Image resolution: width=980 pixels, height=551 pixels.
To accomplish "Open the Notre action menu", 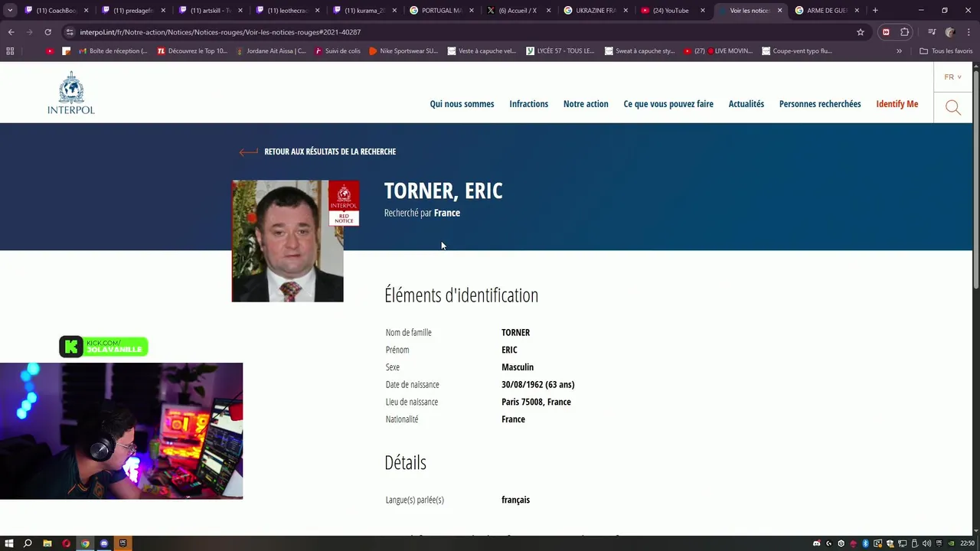I will click(x=586, y=104).
